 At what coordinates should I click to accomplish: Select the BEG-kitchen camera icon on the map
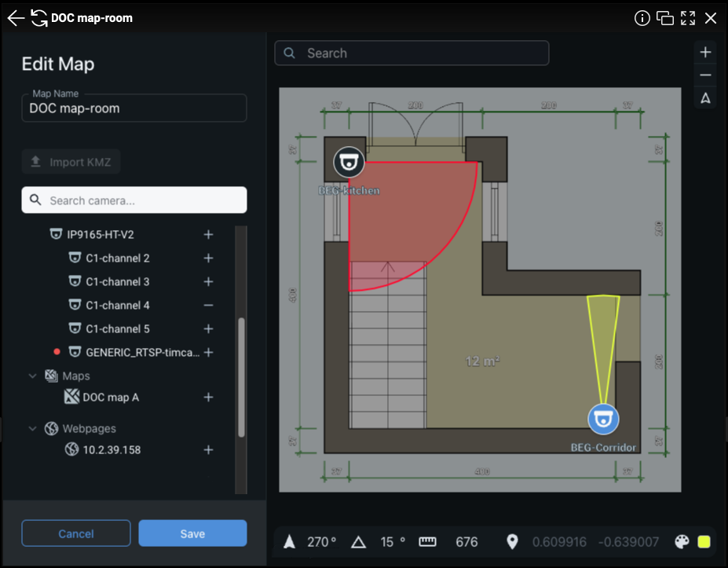349,162
